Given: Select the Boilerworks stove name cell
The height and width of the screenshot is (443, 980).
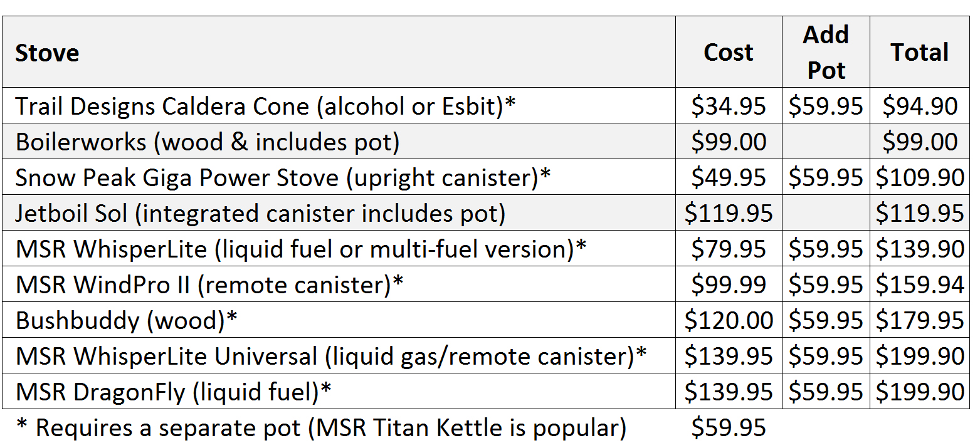Looking at the screenshot, I should (208, 142).
